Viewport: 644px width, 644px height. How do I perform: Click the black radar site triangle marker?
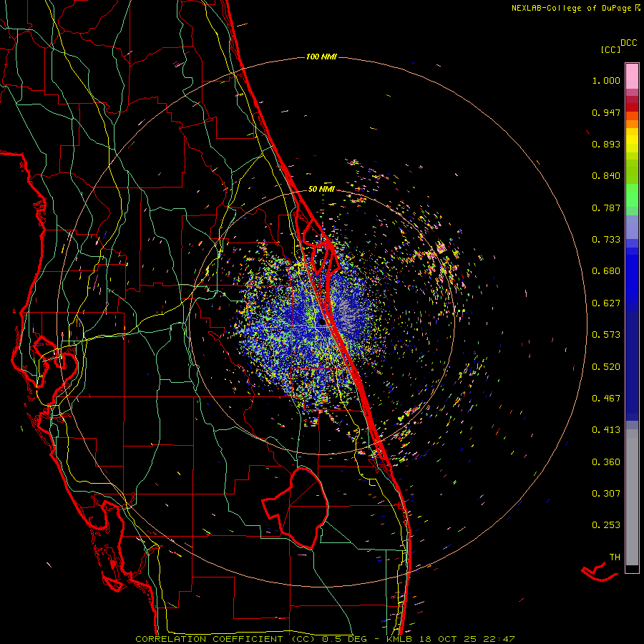323,323
